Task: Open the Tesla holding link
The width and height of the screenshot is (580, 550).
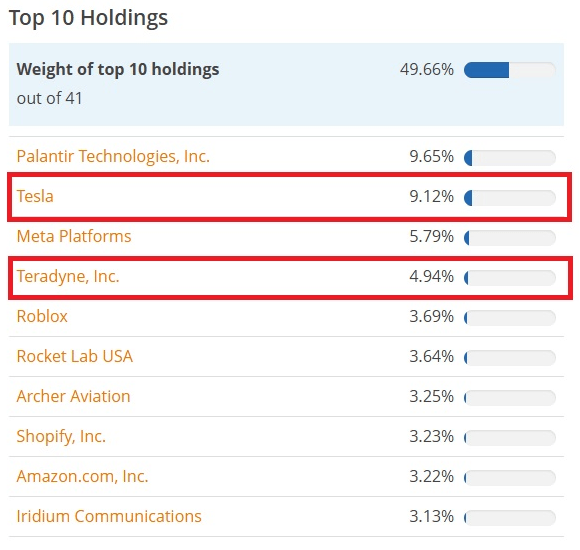Action: point(35,196)
